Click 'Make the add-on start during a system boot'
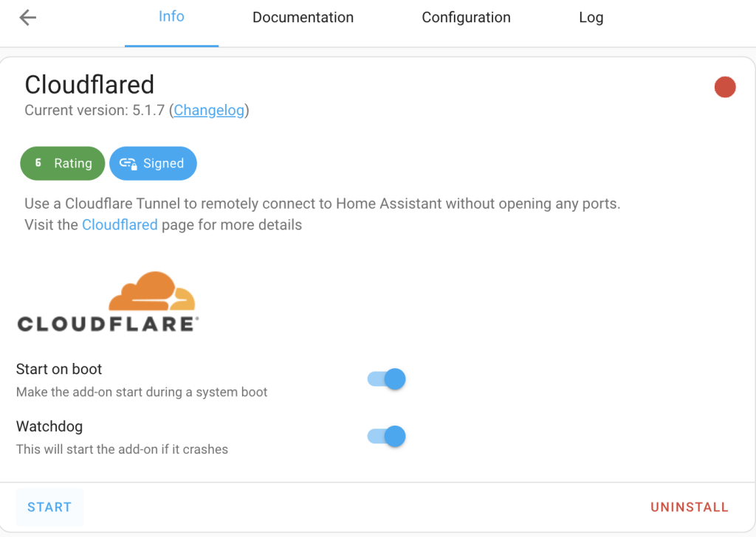Viewport: 756px width, 537px height. click(x=142, y=392)
